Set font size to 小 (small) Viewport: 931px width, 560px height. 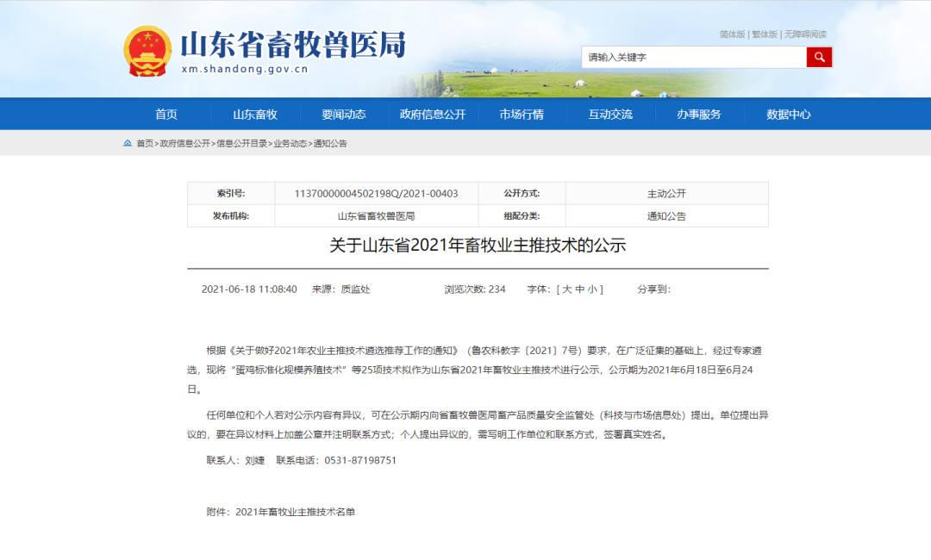594,289
